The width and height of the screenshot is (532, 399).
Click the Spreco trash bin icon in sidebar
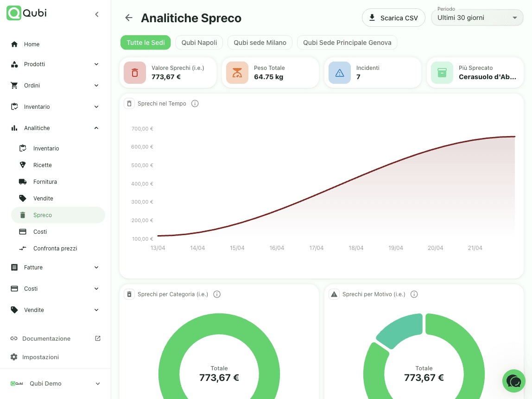click(x=23, y=215)
